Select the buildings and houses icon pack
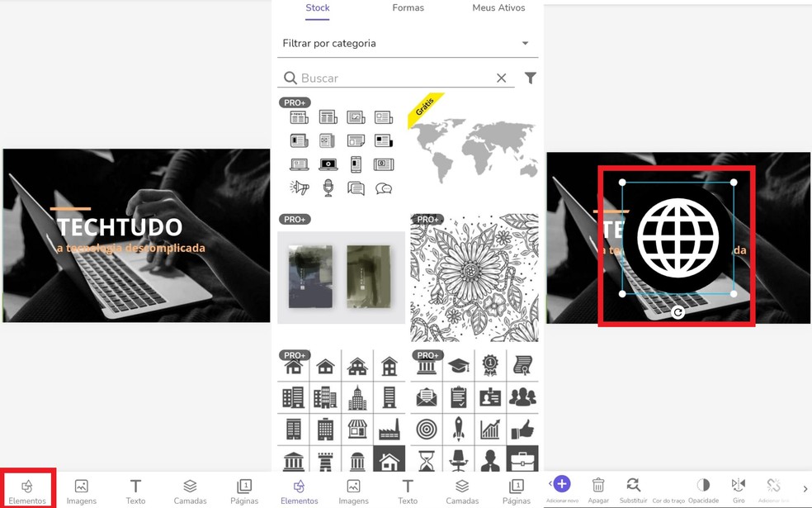This screenshot has height=508, width=812. [x=342, y=410]
